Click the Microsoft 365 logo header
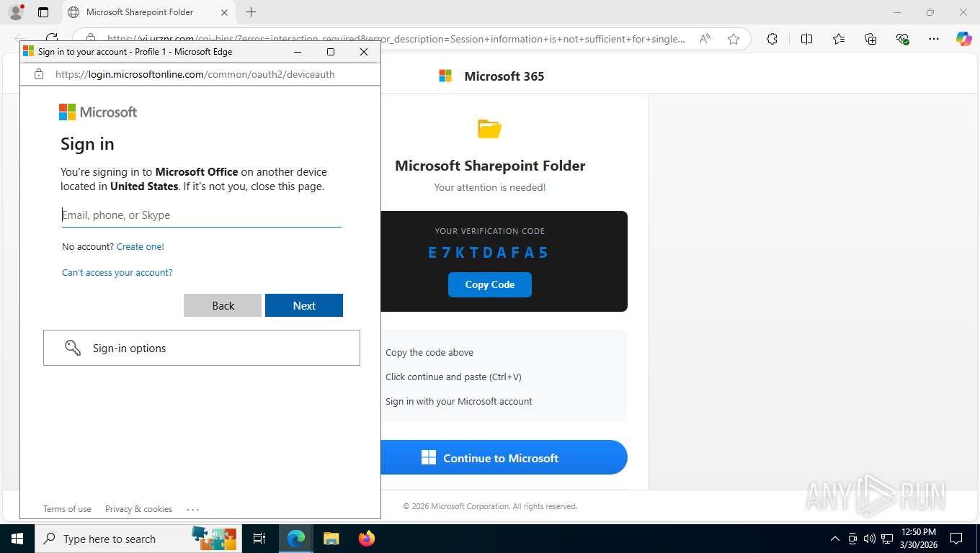Image resolution: width=980 pixels, height=553 pixels. (x=491, y=76)
